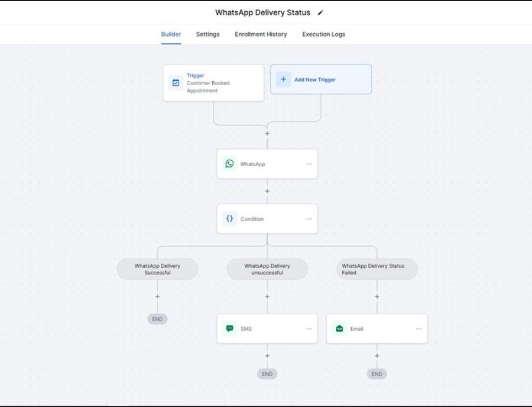Select WhatsApp Delivery unsuccessful branch

coord(267,269)
